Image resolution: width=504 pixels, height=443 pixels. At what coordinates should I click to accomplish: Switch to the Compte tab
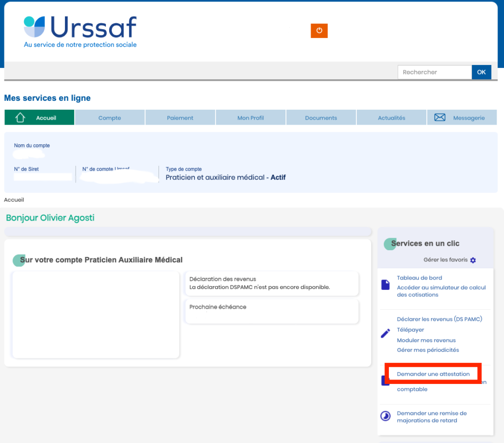pos(110,117)
